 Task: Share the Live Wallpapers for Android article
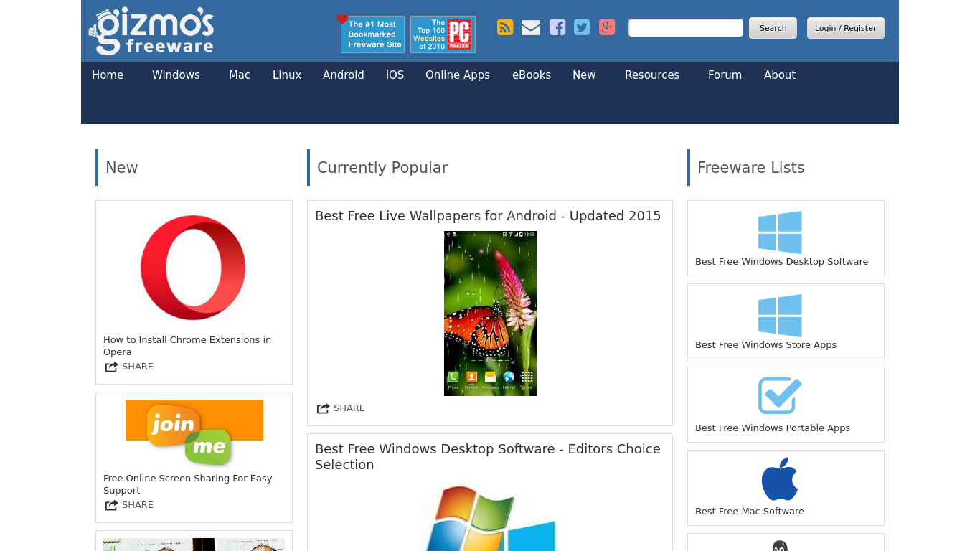click(x=341, y=408)
